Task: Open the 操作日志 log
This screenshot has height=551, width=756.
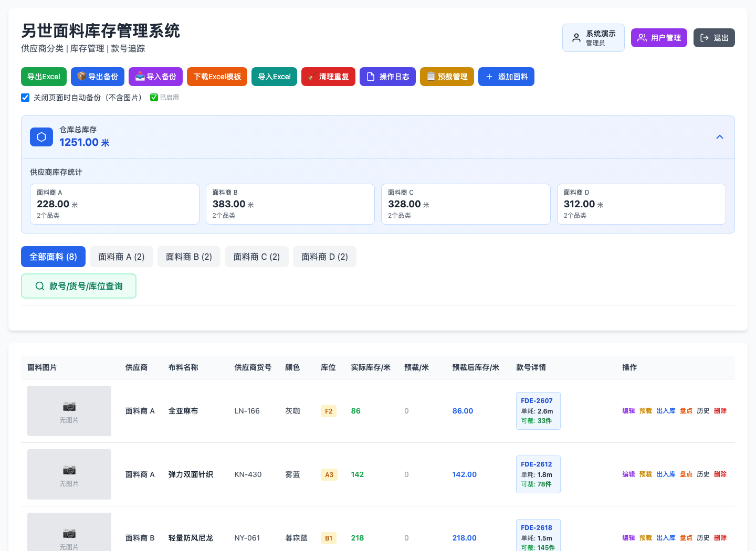Action: 388,77
